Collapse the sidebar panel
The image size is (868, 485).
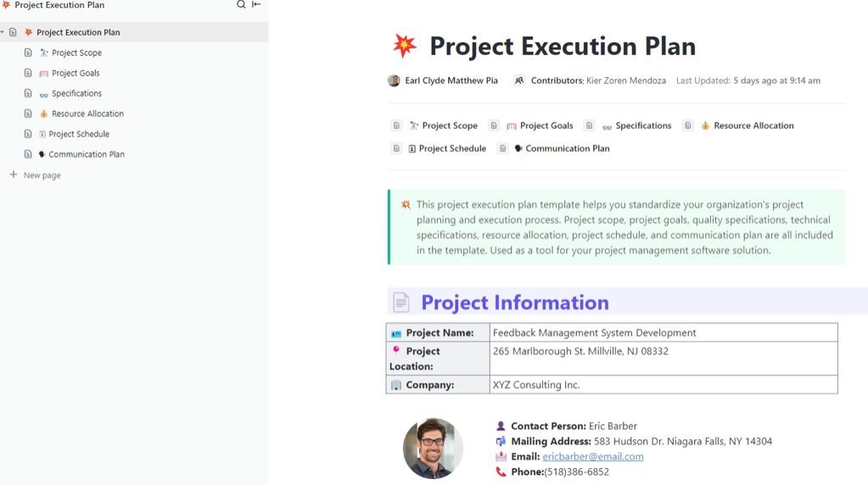[x=256, y=5]
